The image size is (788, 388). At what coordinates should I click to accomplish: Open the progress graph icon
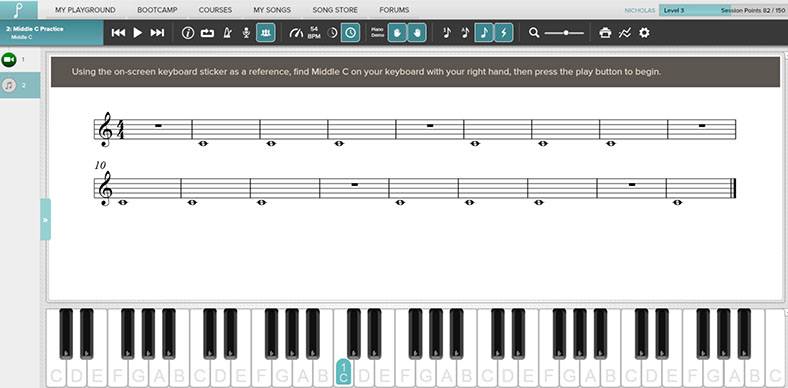[x=625, y=33]
